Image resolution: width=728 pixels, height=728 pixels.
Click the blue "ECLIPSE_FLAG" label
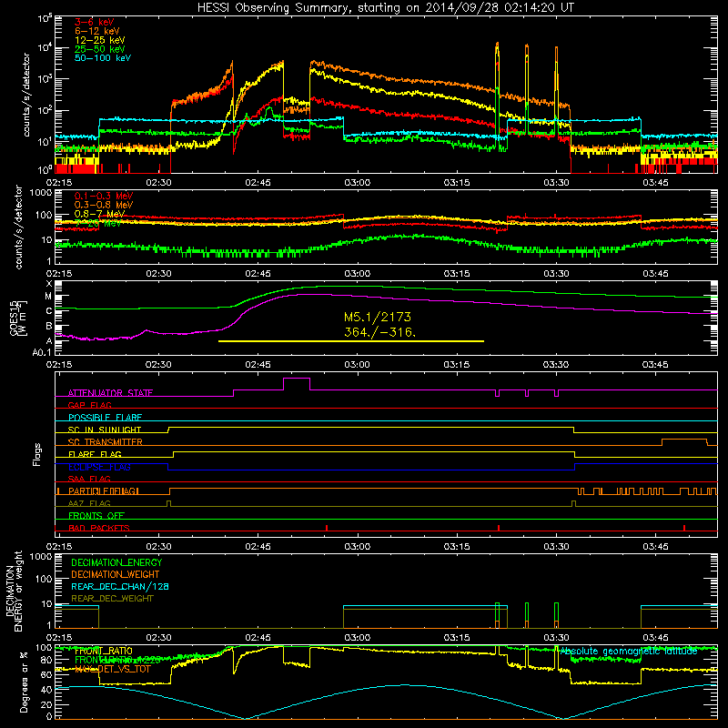tap(99, 467)
